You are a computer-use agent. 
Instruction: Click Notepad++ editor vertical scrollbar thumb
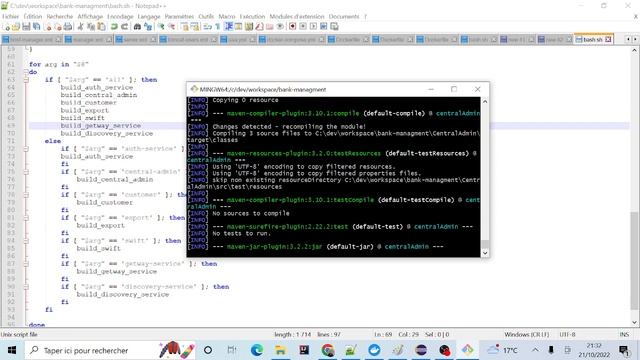(634, 261)
